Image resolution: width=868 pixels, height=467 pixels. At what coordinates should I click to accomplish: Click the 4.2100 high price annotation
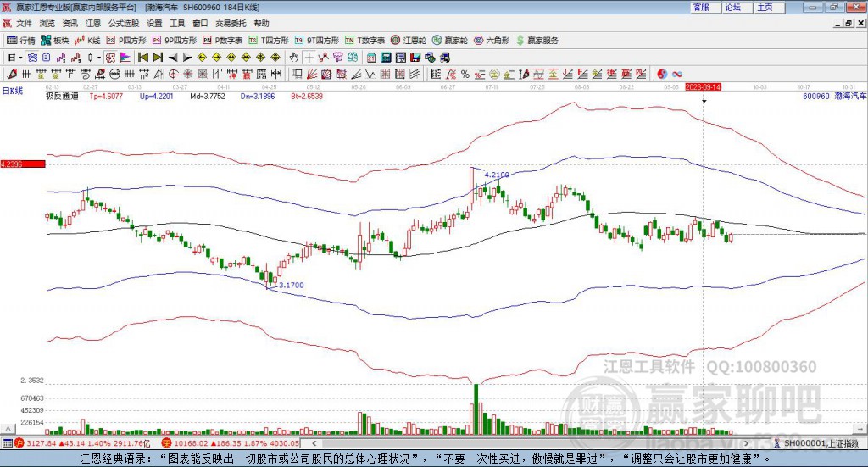pyautogui.click(x=497, y=175)
